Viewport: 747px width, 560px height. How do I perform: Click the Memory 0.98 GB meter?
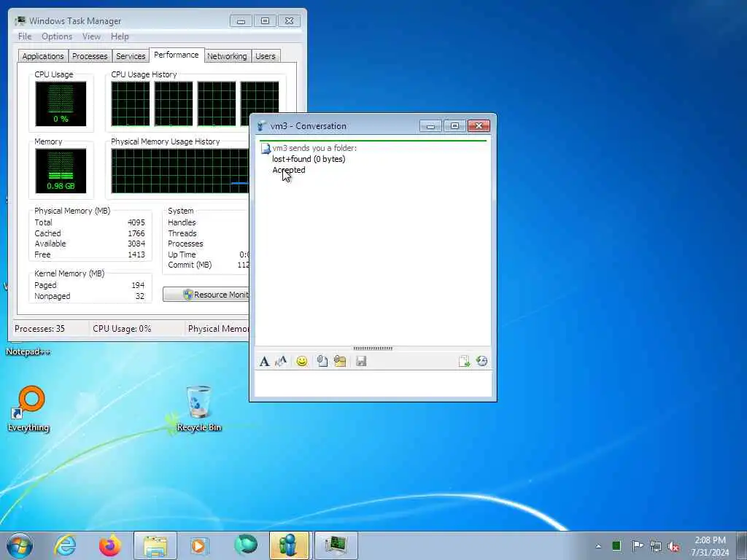pos(61,171)
